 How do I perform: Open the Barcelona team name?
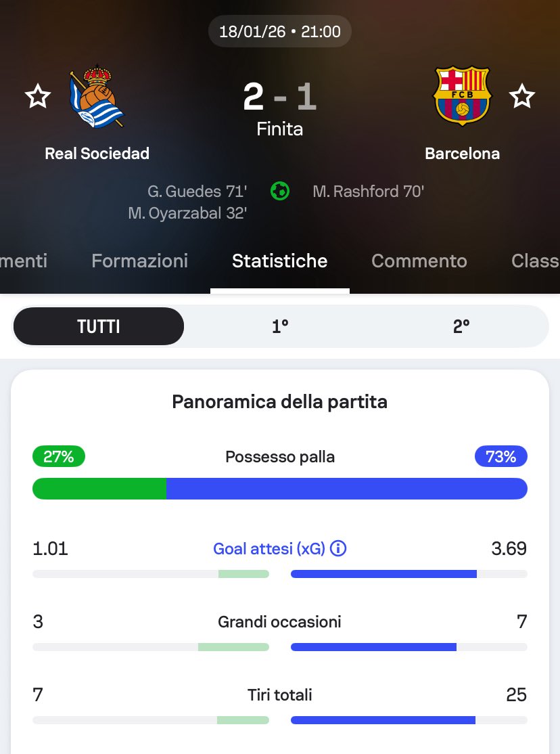(x=462, y=154)
